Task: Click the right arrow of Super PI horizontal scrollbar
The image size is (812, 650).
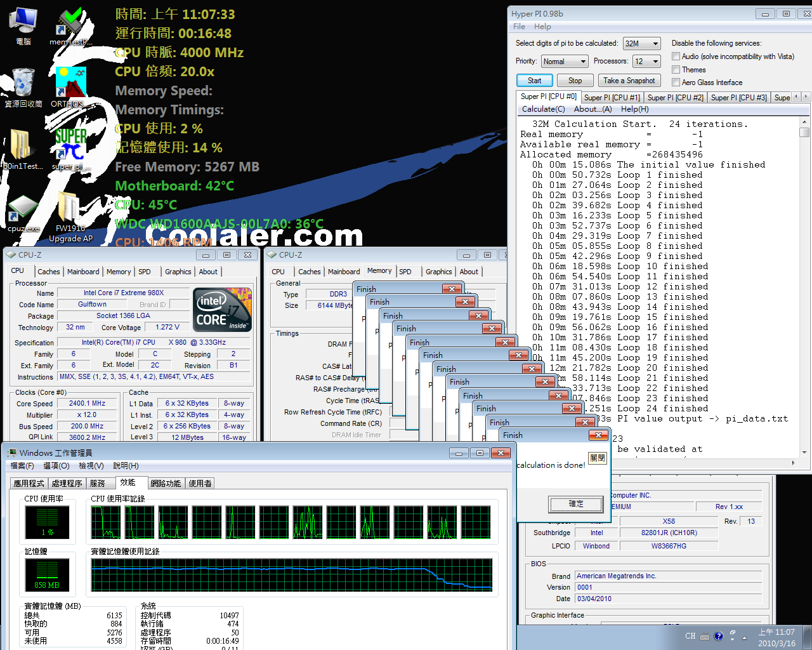Action: click(x=794, y=463)
